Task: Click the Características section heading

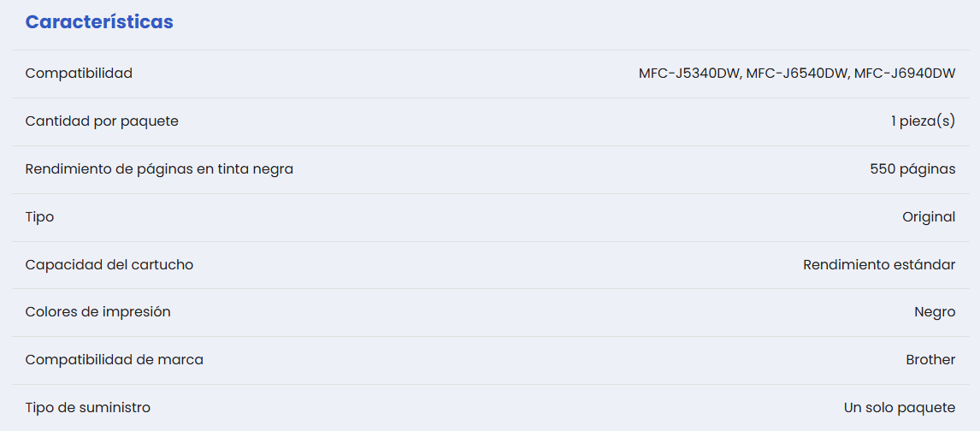Action: pyautogui.click(x=99, y=22)
